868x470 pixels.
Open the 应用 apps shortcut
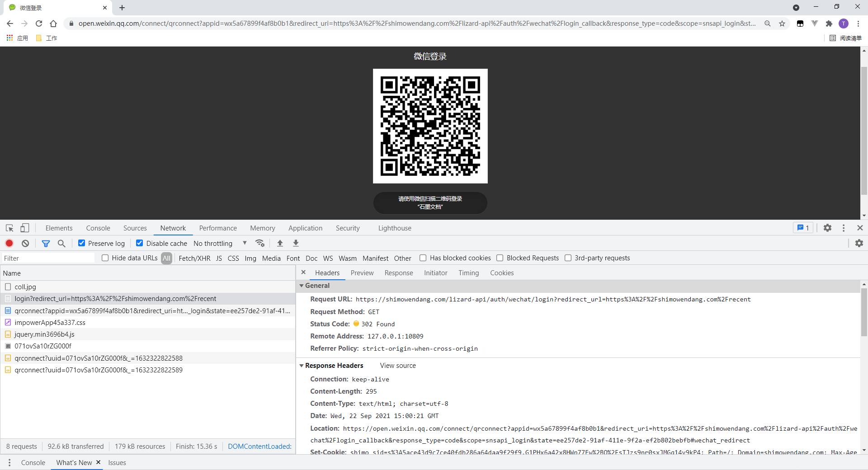(17, 38)
